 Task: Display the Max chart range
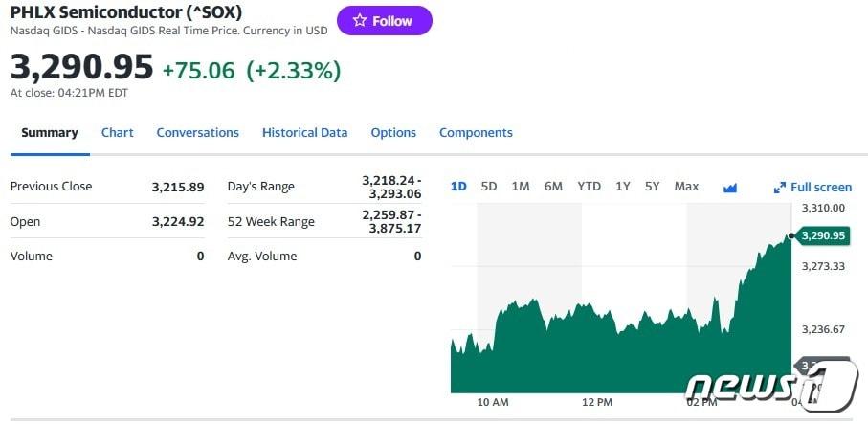point(686,187)
